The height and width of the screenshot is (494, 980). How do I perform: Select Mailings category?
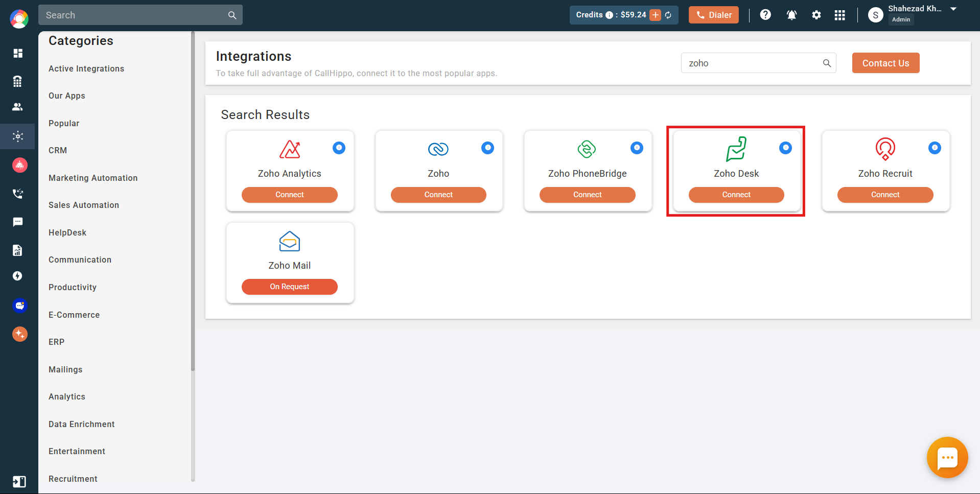(x=65, y=369)
